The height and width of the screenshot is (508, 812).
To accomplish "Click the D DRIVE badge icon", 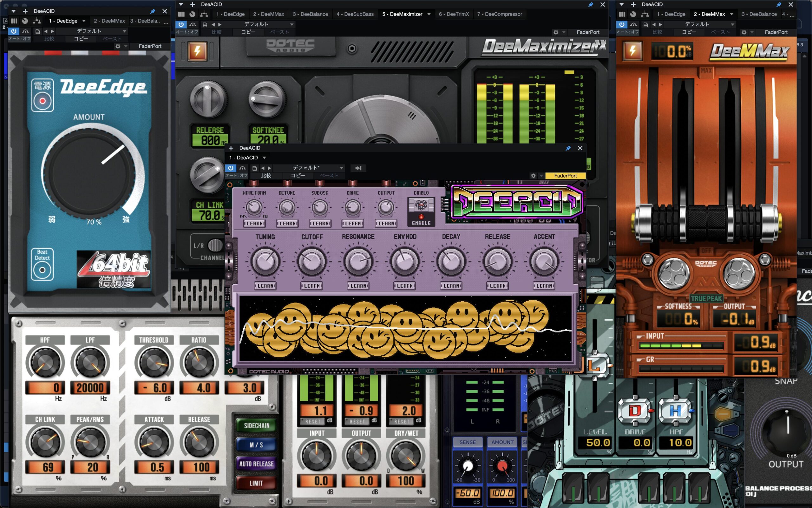I will coord(635,411).
